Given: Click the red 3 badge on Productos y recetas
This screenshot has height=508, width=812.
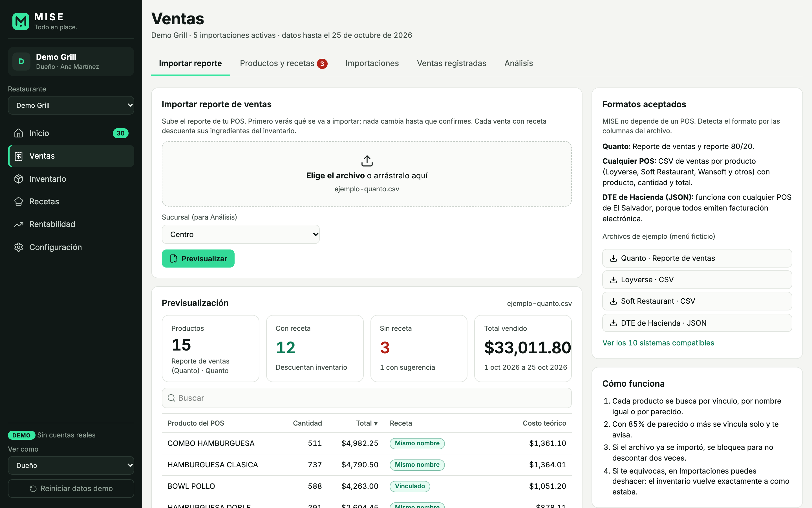Looking at the screenshot, I should (322, 64).
